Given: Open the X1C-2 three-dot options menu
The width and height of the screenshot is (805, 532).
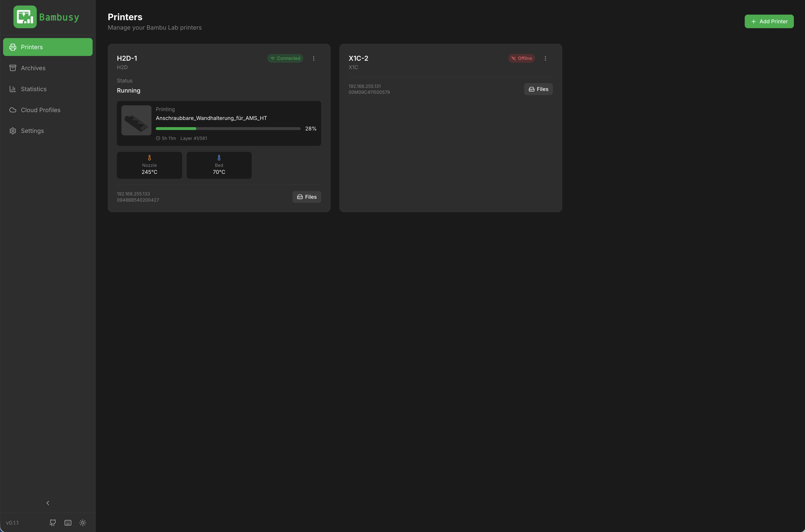Looking at the screenshot, I should [x=545, y=58].
